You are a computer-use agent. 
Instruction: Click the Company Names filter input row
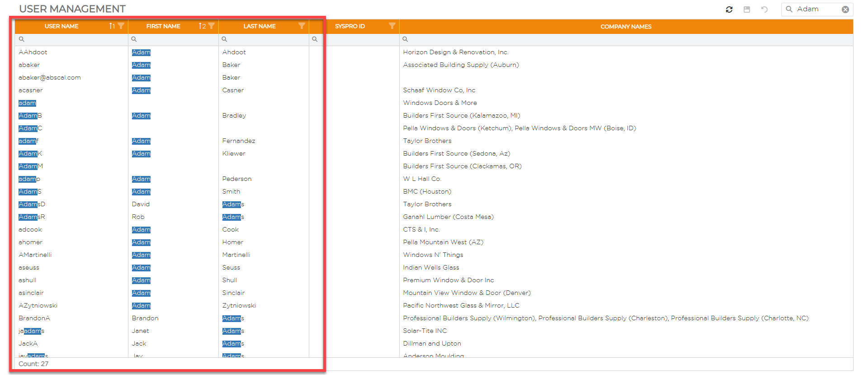[x=626, y=39]
